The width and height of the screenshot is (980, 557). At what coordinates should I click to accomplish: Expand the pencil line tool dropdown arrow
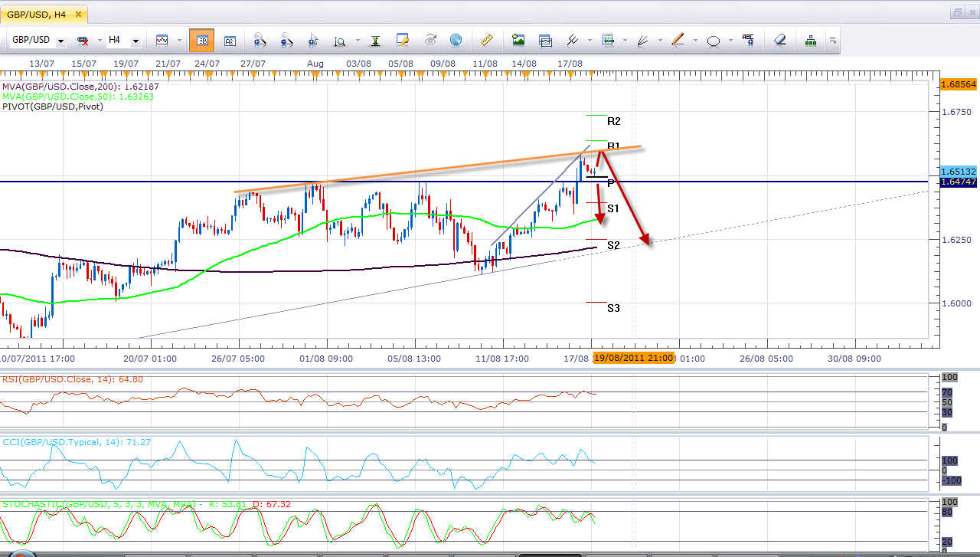(x=694, y=40)
